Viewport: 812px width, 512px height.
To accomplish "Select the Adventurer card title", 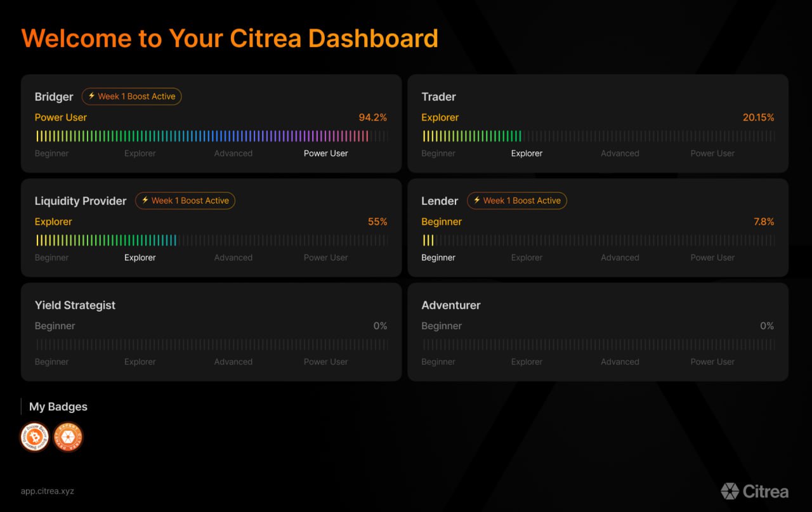I will (451, 305).
